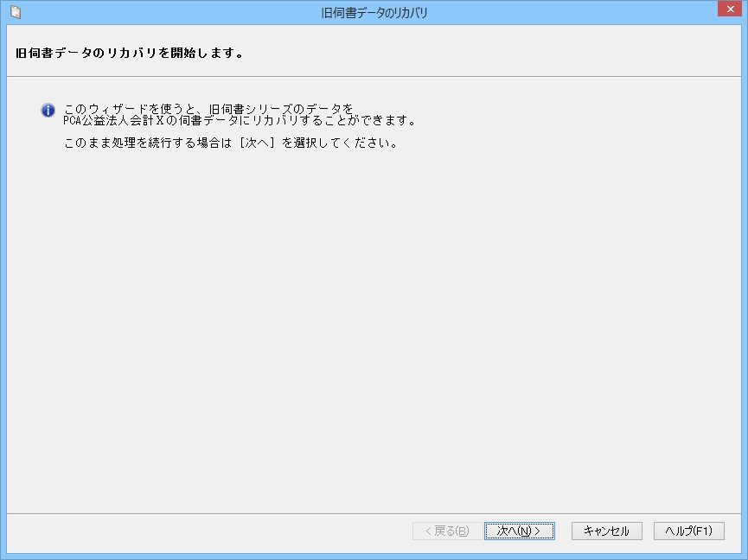Click the bracketed [次へ] word in instructions
This screenshot has height=560, width=748.
click(259, 143)
